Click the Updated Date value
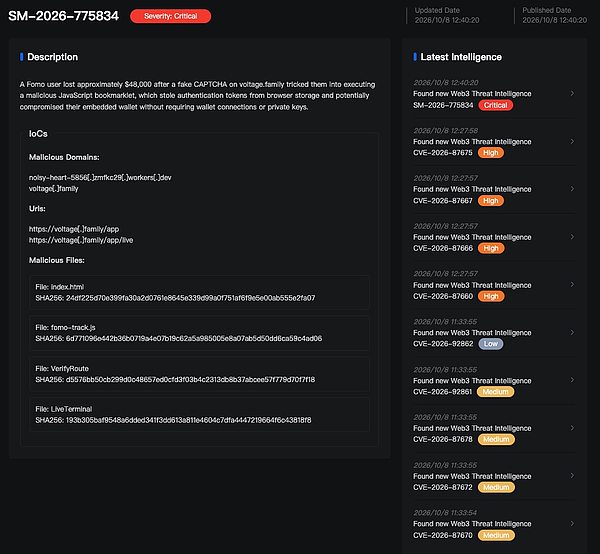The width and height of the screenshot is (600, 554). click(x=447, y=20)
